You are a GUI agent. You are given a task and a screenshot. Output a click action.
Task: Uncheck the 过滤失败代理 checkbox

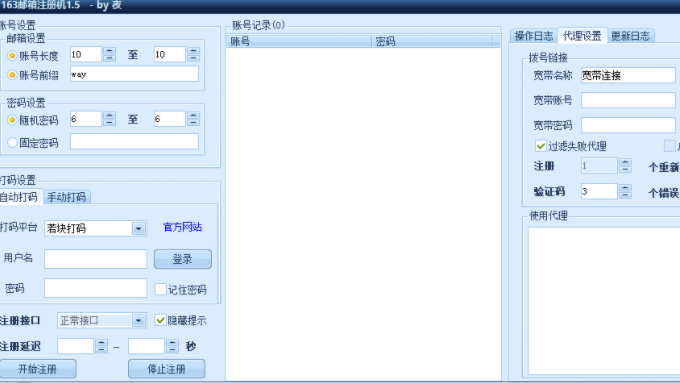pyautogui.click(x=540, y=146)
